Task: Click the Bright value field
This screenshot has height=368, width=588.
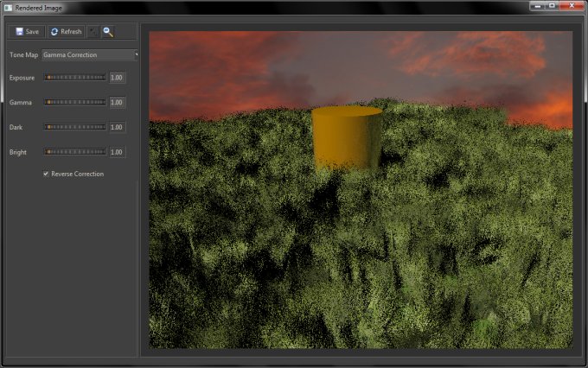Action: (x=117, y=152)
